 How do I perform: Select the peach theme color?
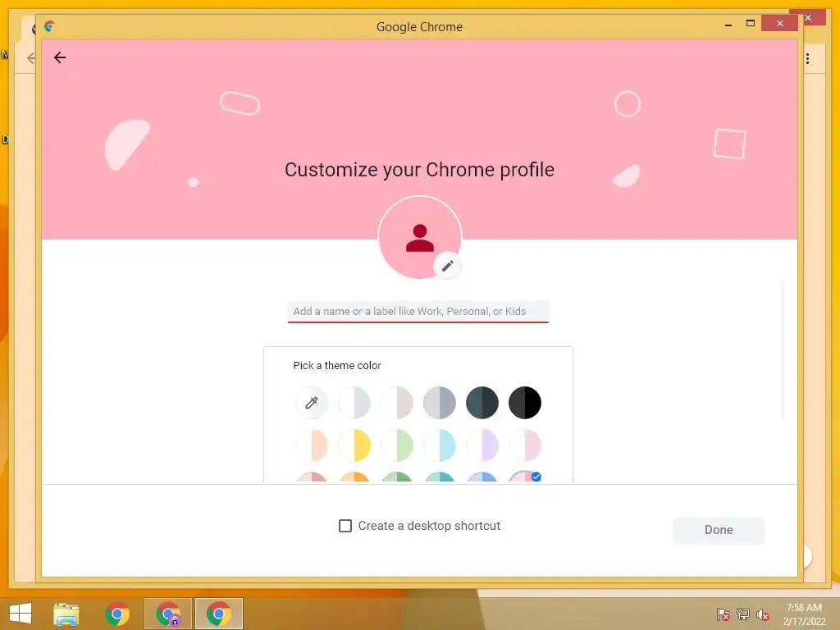311,445
